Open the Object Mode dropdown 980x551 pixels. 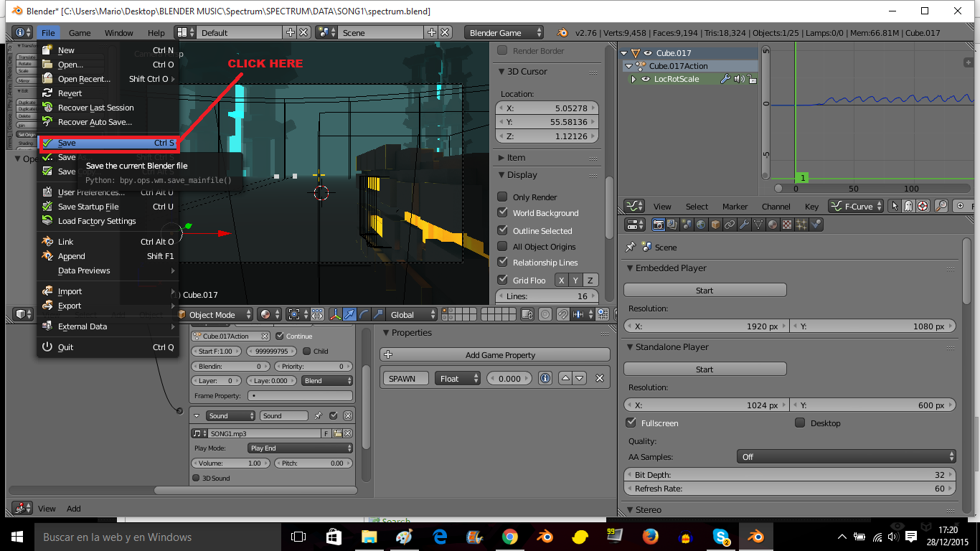(x=214, y=314)
